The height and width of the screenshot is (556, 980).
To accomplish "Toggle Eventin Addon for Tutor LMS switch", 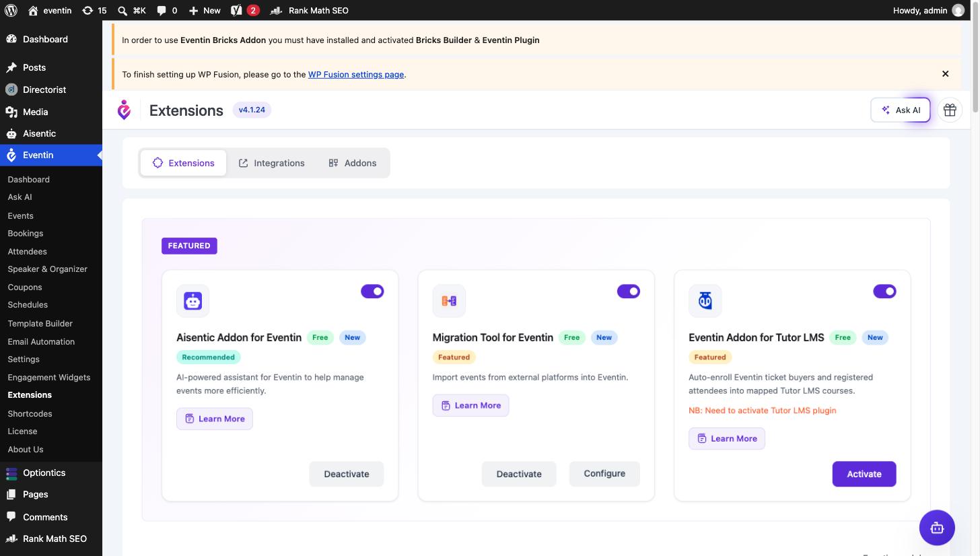I will [x=884, y=291].
